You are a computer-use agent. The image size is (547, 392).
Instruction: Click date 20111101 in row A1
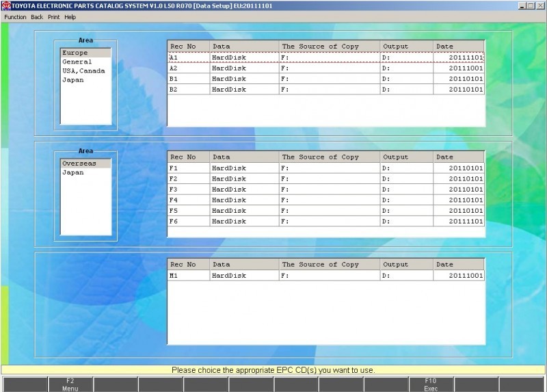tap(459, 57)
